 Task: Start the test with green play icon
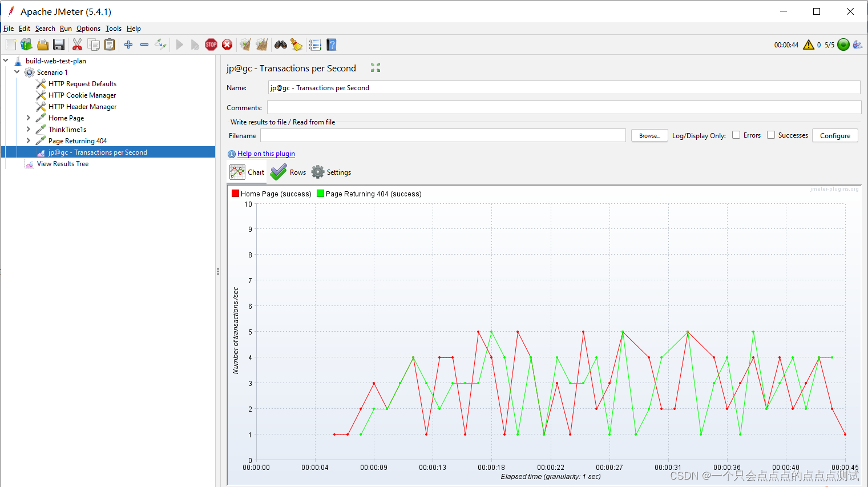pyautogui.click(x=180, y=45)
